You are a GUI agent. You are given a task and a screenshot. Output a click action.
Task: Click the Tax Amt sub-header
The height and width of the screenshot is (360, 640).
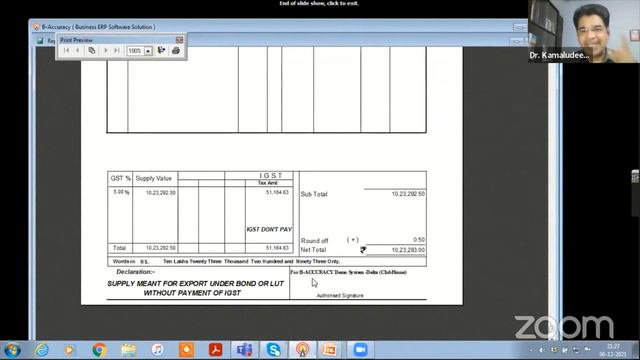point(268,183)
